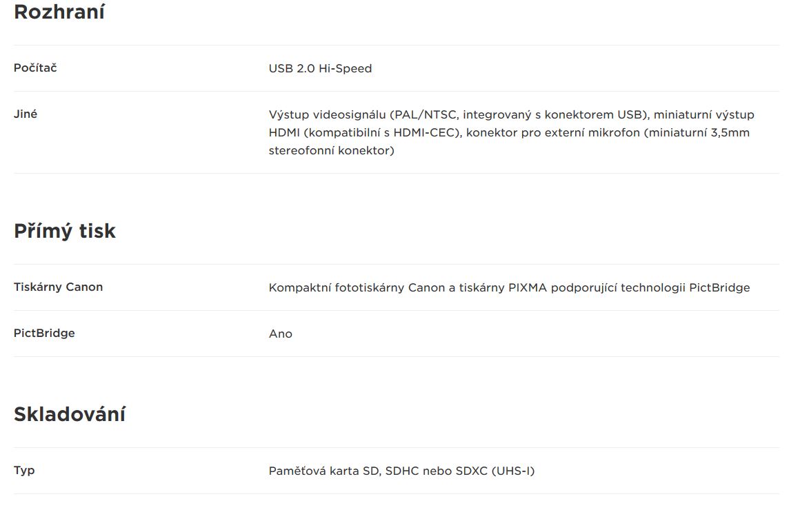Image resolution: width=809 pixels, height=532 pixels.
Task: Click the SDXC (UHS-I) text
Action: tap(495, 471)
